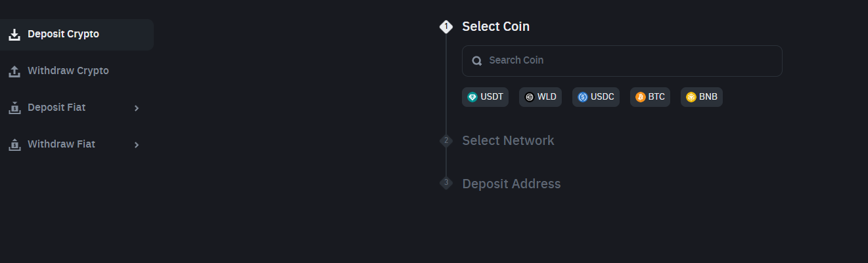Click the blue USDC coin icon
The height and width of the screenshot is (263, 868).
pyautogui.click(x=582, y=97)
